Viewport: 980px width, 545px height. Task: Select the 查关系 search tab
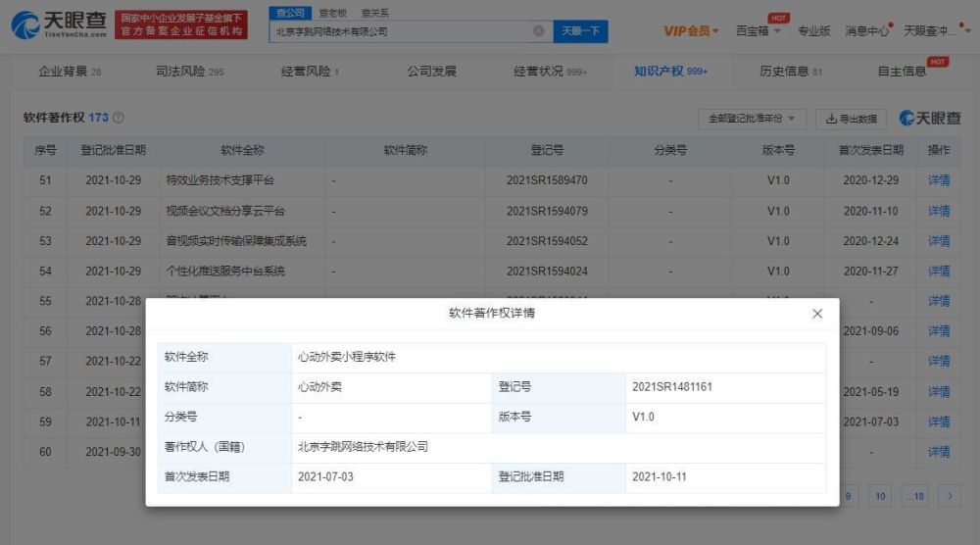(375, 13)
